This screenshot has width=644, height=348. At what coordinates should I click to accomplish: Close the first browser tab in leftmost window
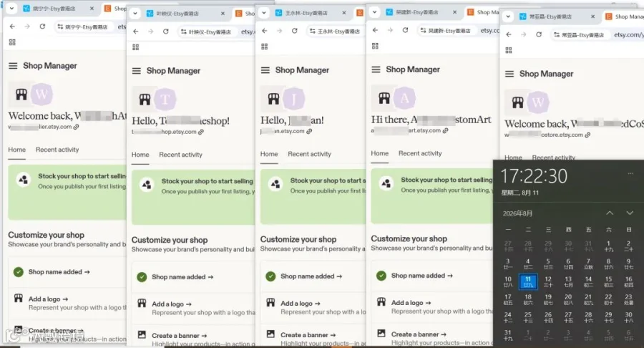coord(92,8)
